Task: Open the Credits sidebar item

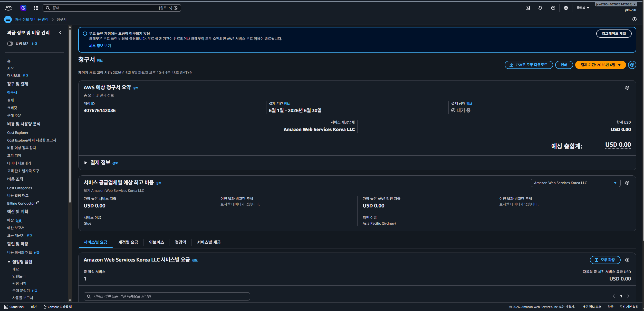Action: pos(12,108)
